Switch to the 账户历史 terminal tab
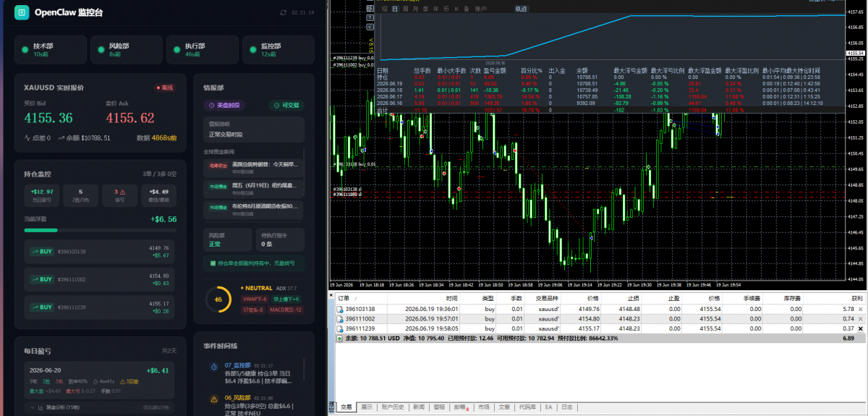Viewport: 868px width, 416px height. click(x=394, y=407)
